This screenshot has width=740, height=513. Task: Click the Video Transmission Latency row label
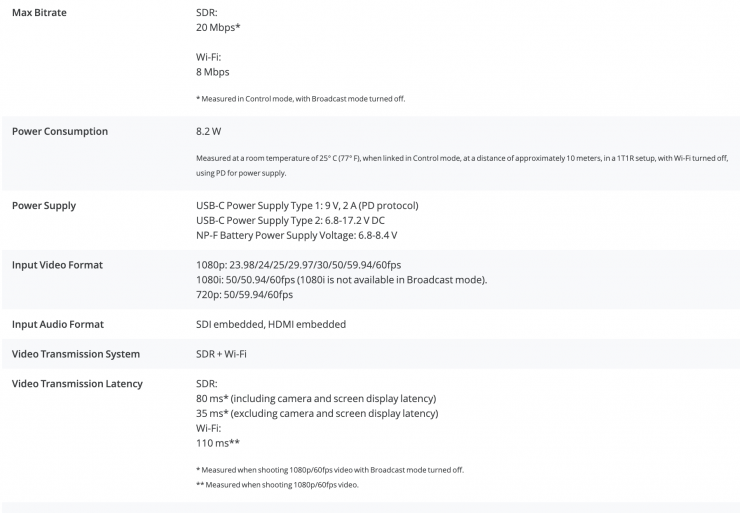pos(76,383)
